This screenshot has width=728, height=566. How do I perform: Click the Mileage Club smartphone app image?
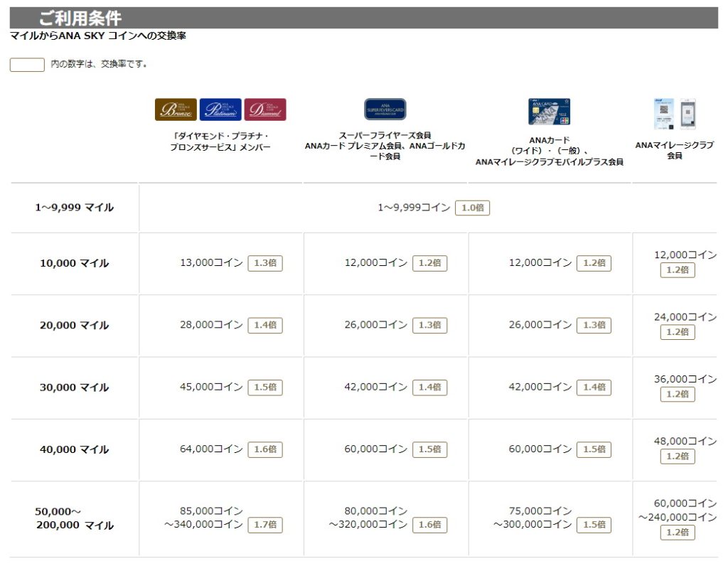coord(687,114)
